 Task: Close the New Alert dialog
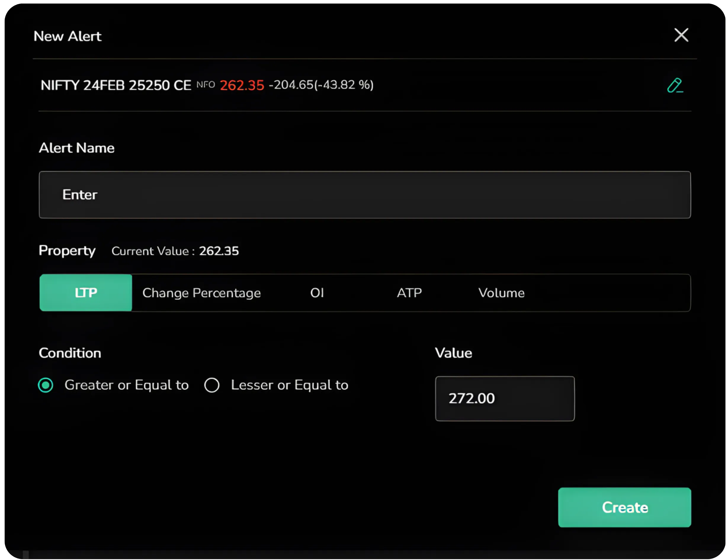pos(681,35)
